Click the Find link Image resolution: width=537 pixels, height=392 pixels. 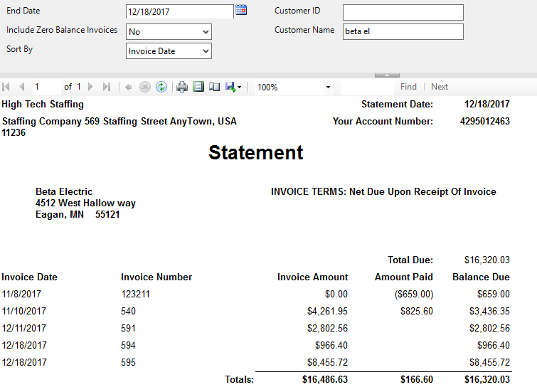click(408, 87)
